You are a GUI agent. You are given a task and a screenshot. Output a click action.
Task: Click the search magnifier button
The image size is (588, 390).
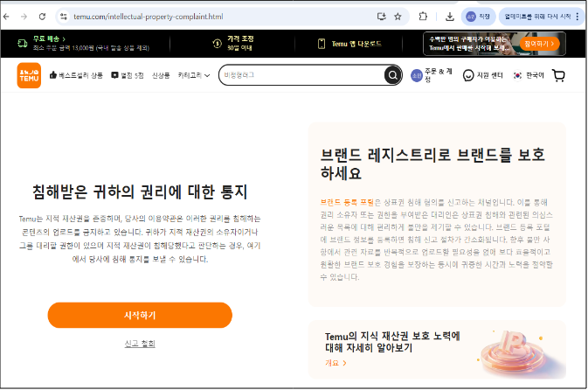point(391,75)
